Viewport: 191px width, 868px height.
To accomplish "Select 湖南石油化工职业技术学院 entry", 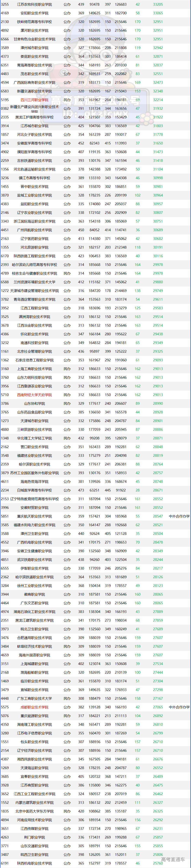I will click(35, 612).
